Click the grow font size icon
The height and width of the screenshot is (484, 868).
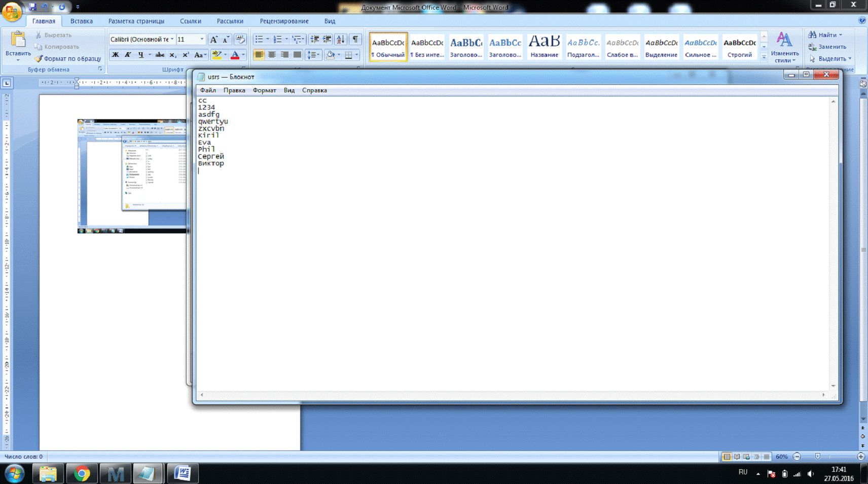(x=213, y=39)
